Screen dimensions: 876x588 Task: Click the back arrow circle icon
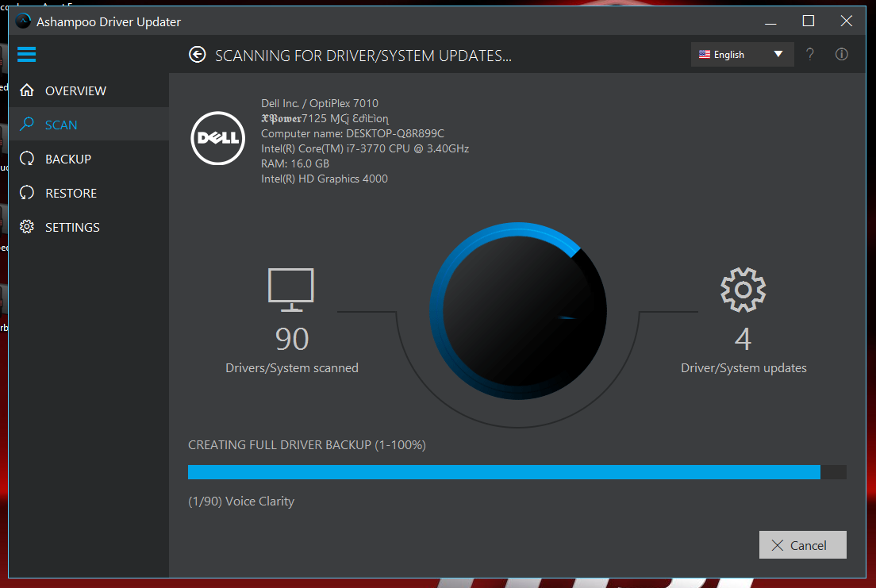198,54
